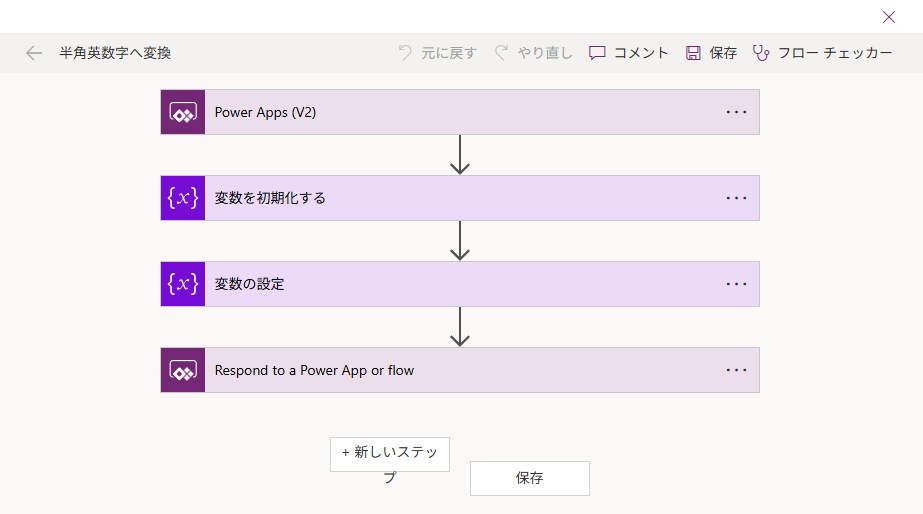Viewport: 923px width, 514px height.
Task: Click the undo 元に戻す icon
Action: pyautogui.click(x=405, y=53)
